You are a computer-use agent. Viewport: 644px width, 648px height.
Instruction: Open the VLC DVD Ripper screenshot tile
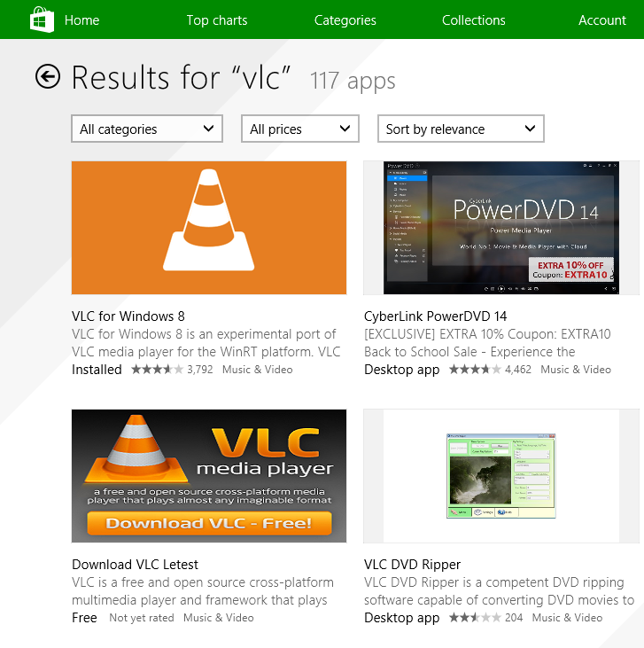[x=501, y=476]
